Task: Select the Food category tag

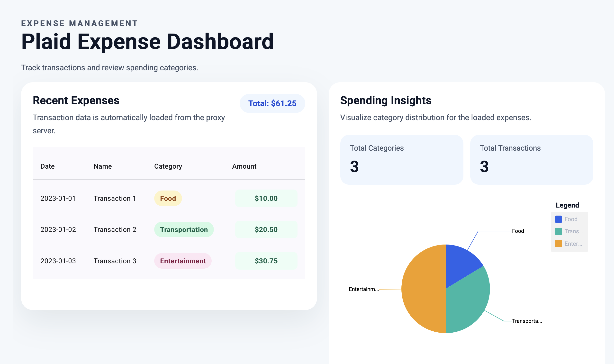Action: (x=168, y=198)
